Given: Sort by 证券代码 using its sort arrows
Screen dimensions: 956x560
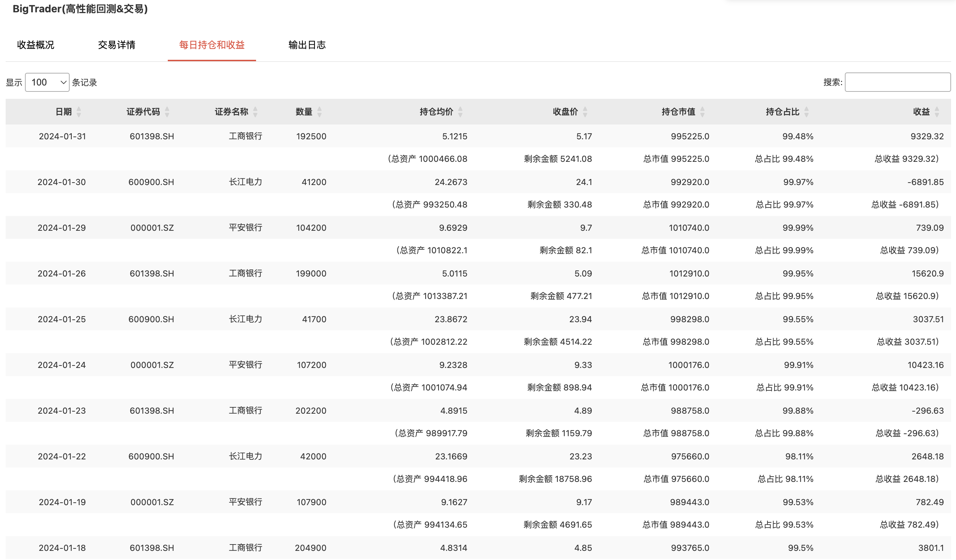Looking at the screenshot, I should (x=167, y=112).
